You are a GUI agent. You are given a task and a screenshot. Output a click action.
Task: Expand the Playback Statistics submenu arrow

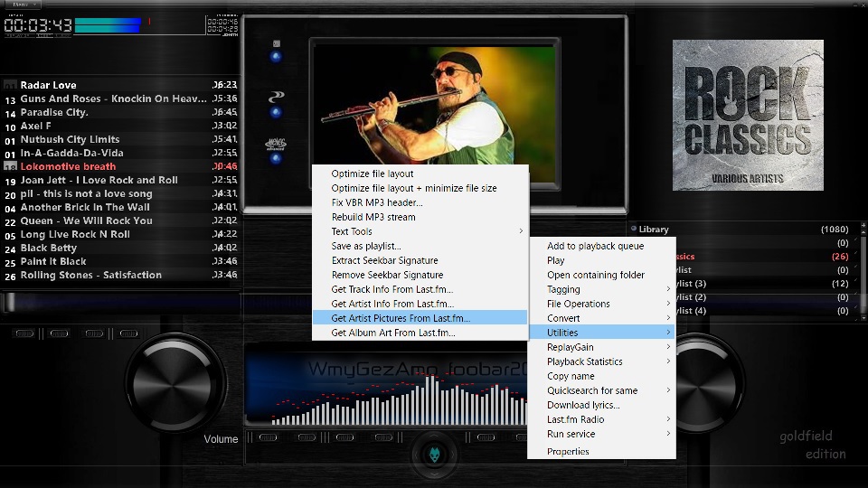point(668,361)
